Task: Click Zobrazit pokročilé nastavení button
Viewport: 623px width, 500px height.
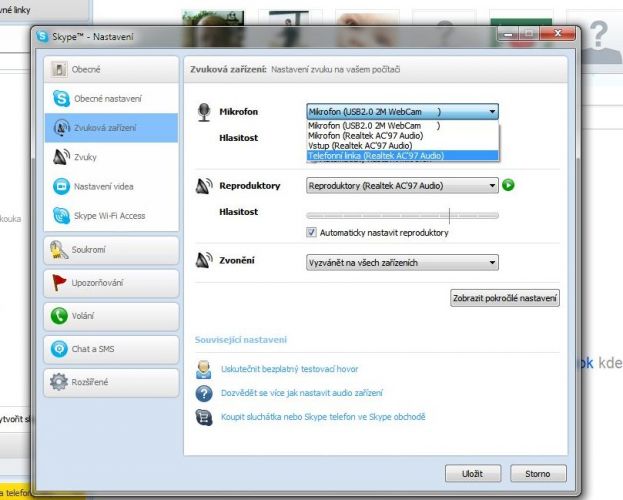Action: pyautogui.click(x=505, y=298)
